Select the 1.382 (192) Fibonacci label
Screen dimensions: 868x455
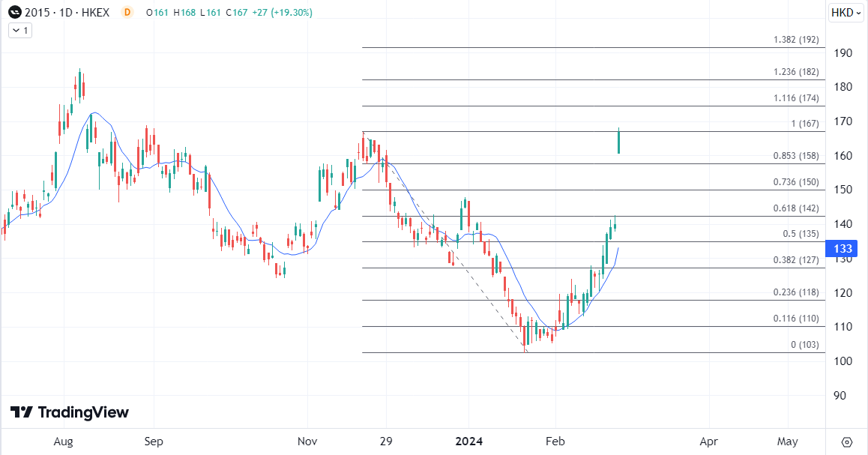(x=796, y=40)
